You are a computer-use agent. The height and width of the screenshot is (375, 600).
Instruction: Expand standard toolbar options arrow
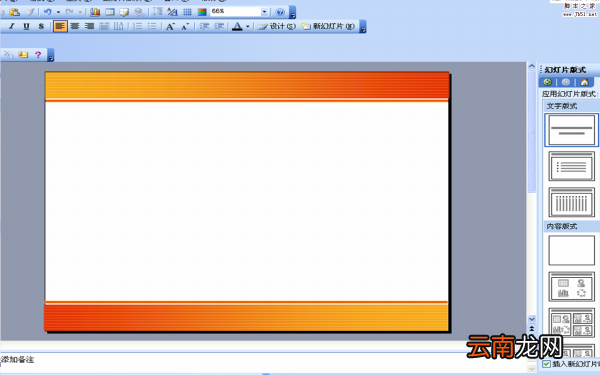293,12
